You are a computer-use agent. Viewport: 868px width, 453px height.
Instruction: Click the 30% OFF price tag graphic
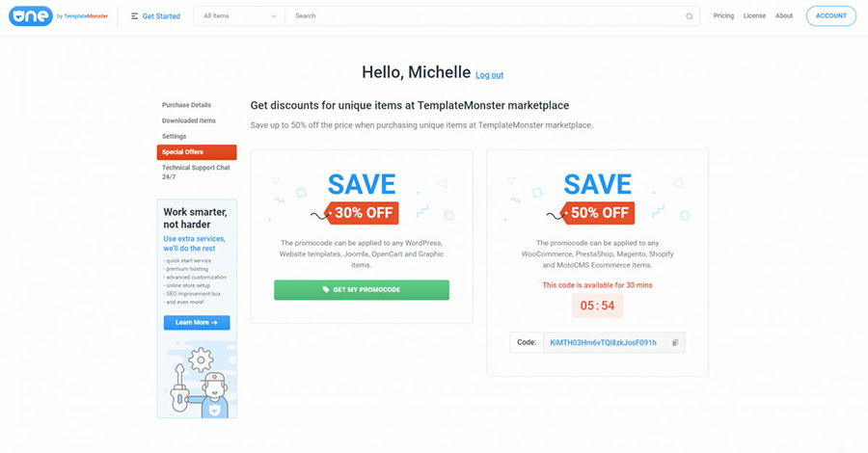tap(364, 213)
